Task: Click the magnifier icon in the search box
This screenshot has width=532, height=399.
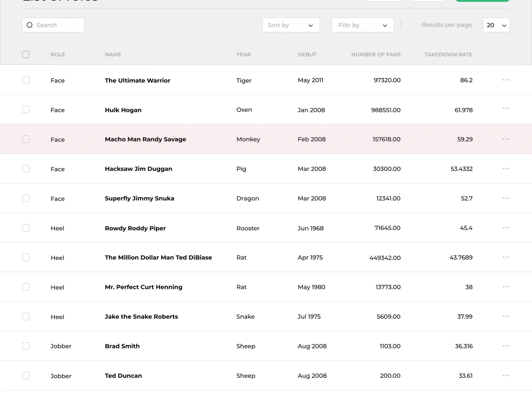Action: click(x=29, y=25)
